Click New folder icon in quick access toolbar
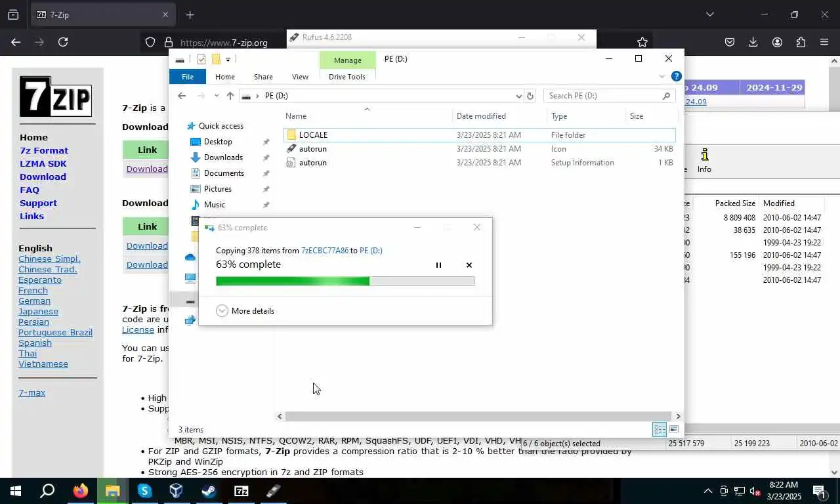The width and height of the screenshot is (840, 504). tap(215, 59)
